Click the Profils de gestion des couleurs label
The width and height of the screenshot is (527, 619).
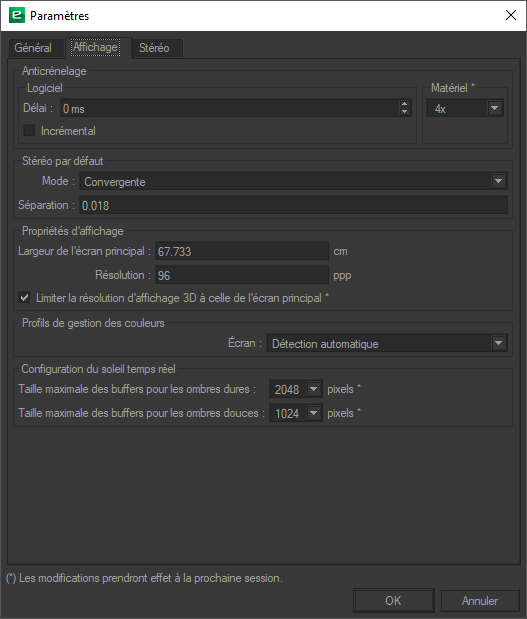click(x=93, y=323)
